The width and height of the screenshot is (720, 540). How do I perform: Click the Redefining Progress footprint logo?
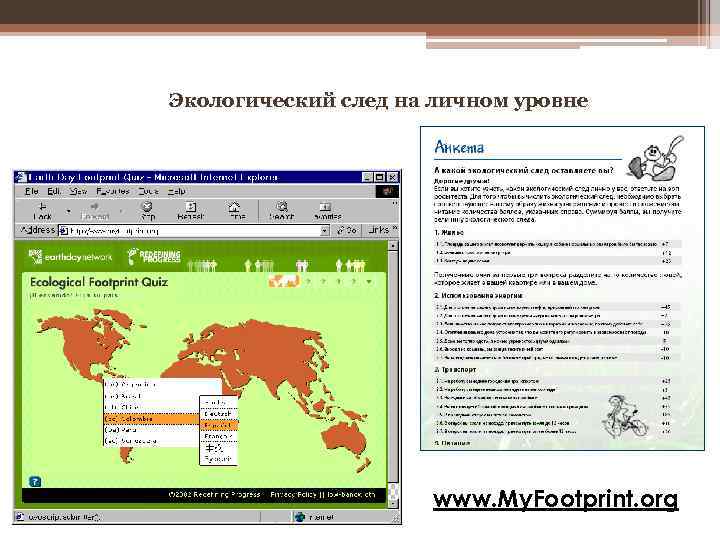point(153,256)
